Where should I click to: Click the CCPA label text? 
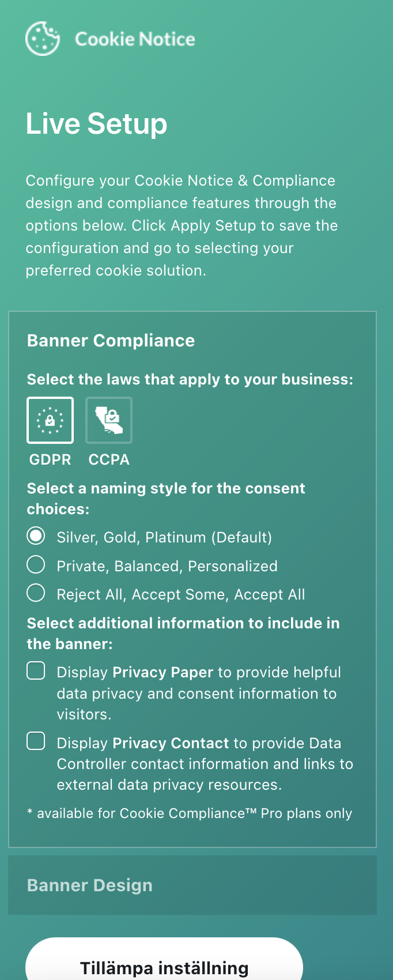[109, 459]
